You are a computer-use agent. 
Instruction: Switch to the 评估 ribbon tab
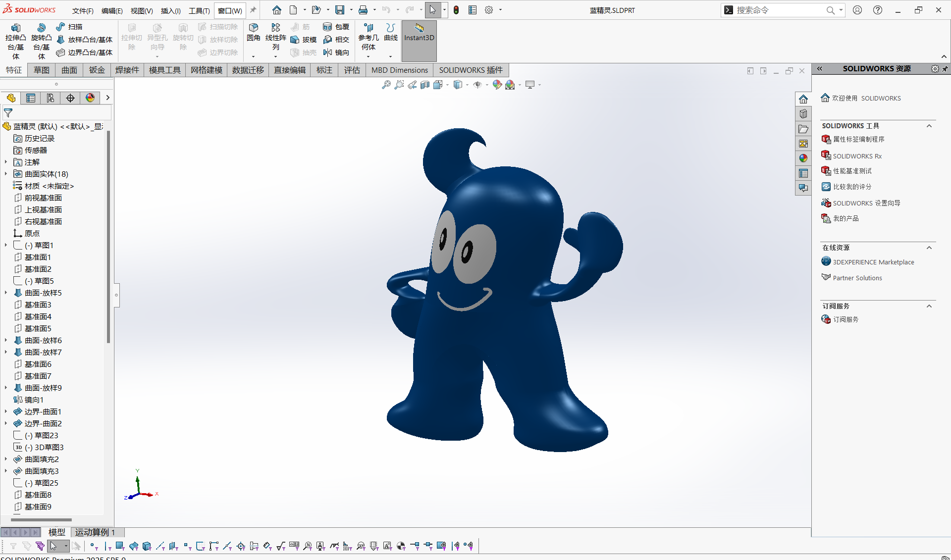point(352,70)
